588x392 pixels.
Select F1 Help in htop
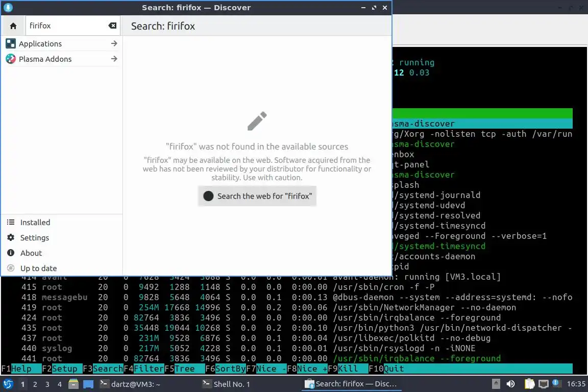point(21,369)
